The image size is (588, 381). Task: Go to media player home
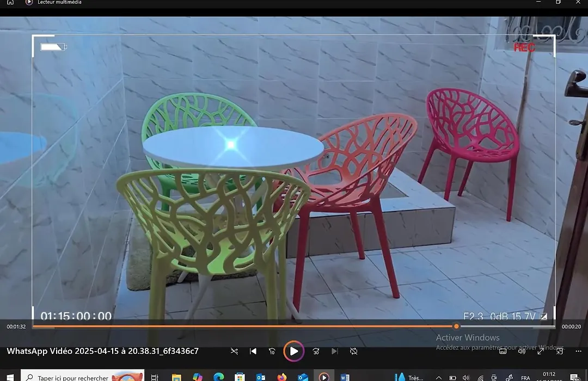(x=10, y=2)
